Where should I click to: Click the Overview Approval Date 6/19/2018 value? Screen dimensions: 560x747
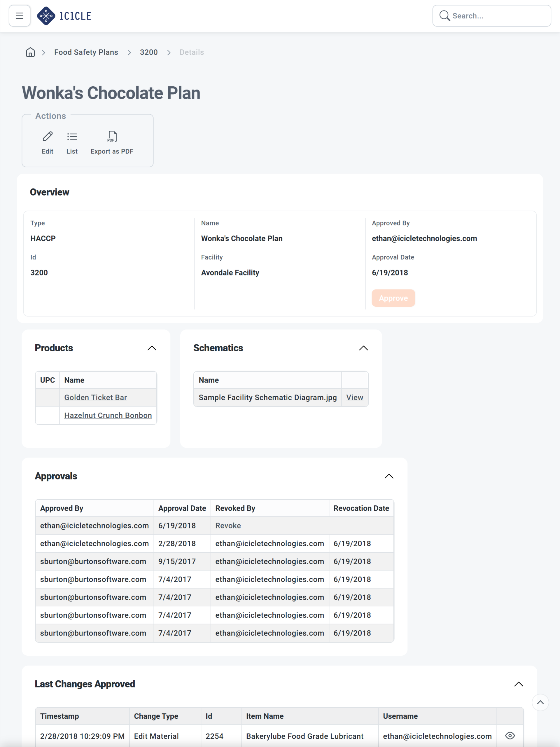pos(390,273)
